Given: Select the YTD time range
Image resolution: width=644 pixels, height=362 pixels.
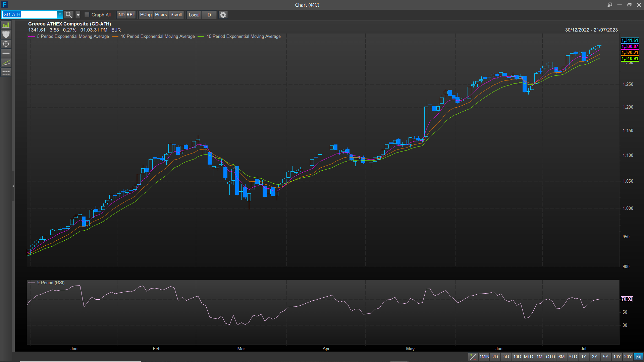Looking at the screenshot, I should click(x=573, y=357).
